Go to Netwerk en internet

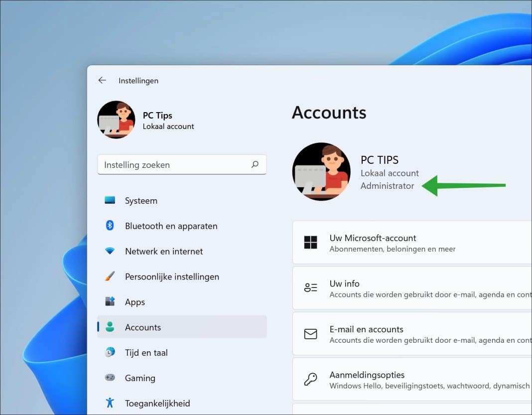(x=182, y=251)
